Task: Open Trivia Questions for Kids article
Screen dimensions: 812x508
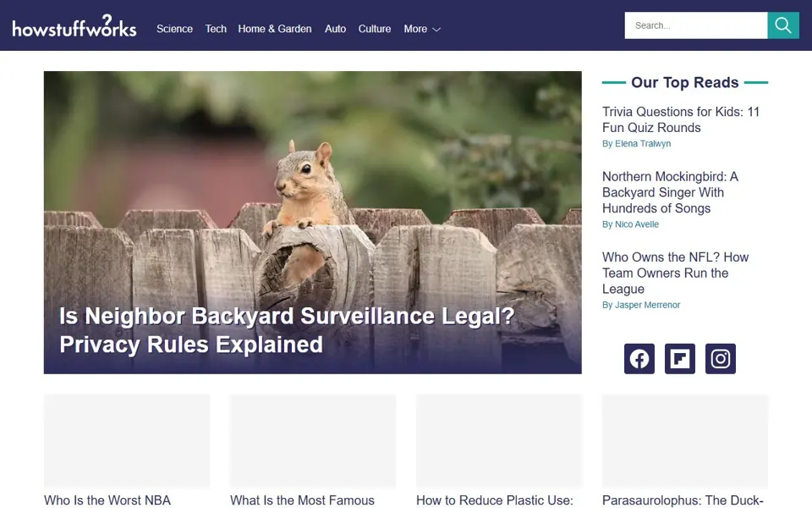Action: coord(680,119)
